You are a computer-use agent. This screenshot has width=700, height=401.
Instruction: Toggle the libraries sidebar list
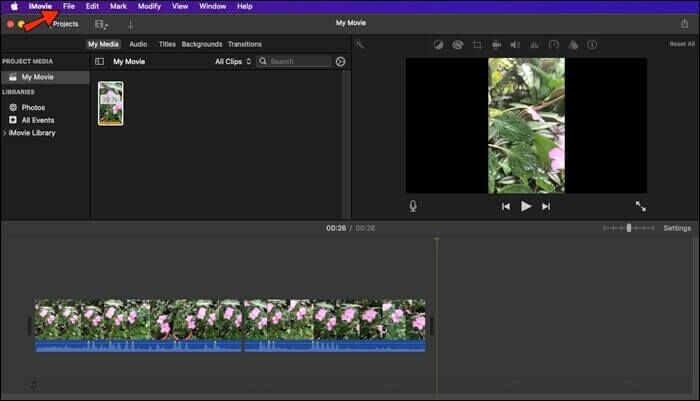click(x=100, y=62)
